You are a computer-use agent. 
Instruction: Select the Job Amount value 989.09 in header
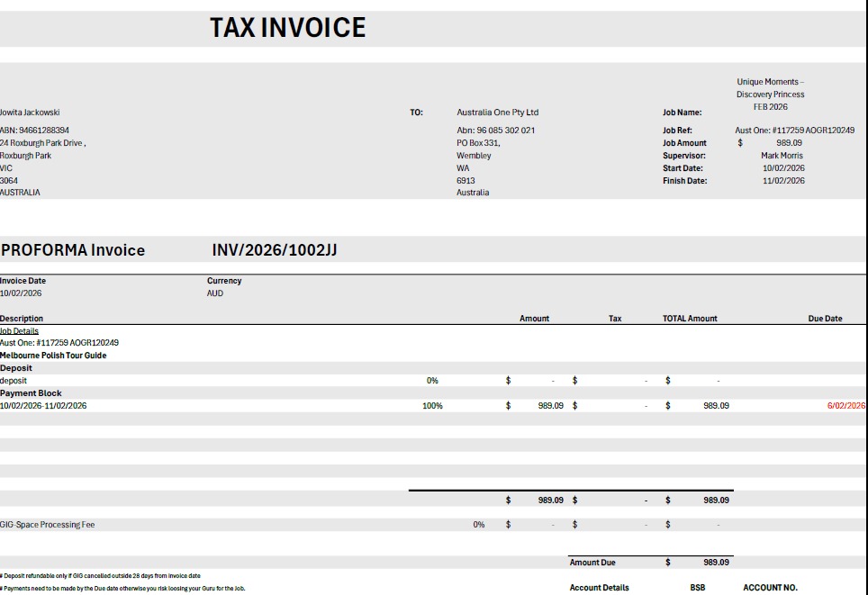tap(789, 143)
